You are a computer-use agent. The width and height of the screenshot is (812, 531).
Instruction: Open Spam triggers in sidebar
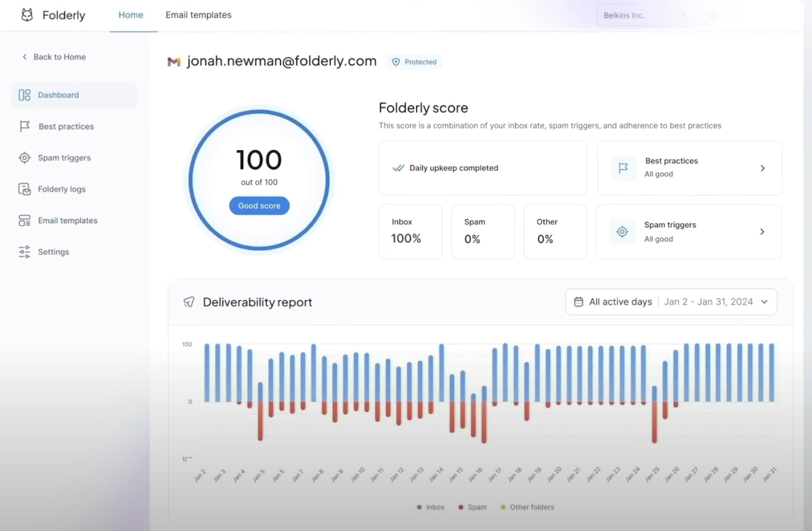tap(64, 158)
